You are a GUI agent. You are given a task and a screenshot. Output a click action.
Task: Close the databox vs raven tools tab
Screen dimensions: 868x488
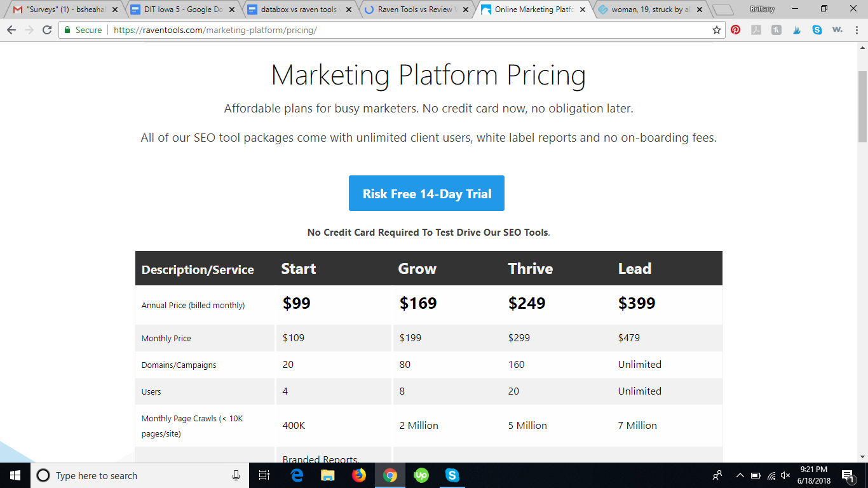[x=349, y=10]
